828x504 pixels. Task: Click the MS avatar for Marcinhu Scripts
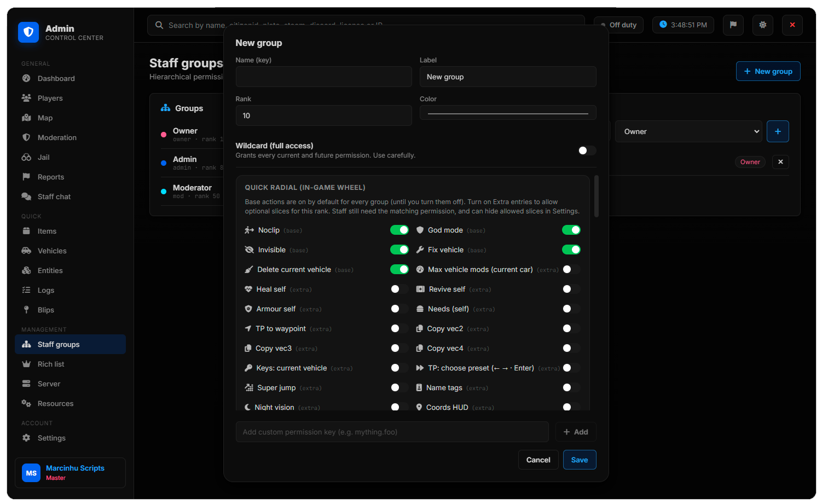coord(31,473)
